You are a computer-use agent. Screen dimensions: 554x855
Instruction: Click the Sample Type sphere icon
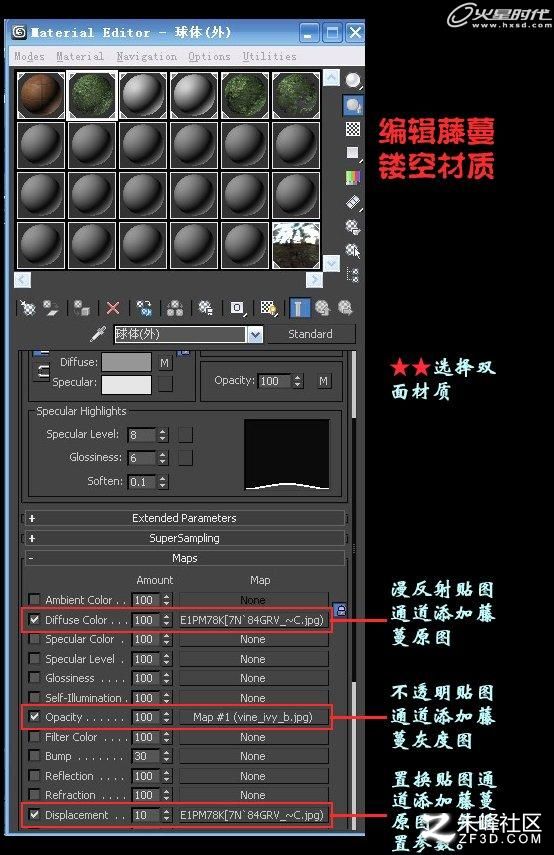point(353,81)
